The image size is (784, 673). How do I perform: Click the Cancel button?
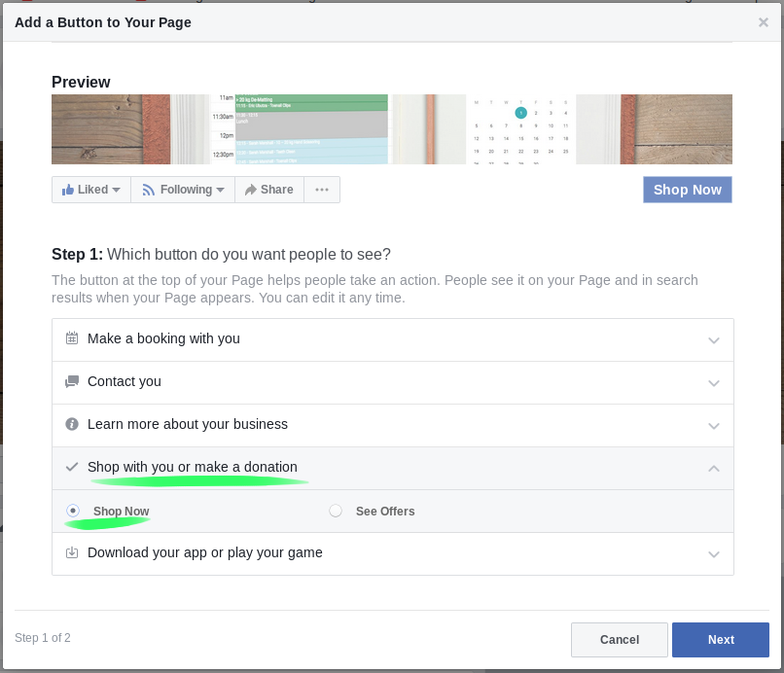620,640
